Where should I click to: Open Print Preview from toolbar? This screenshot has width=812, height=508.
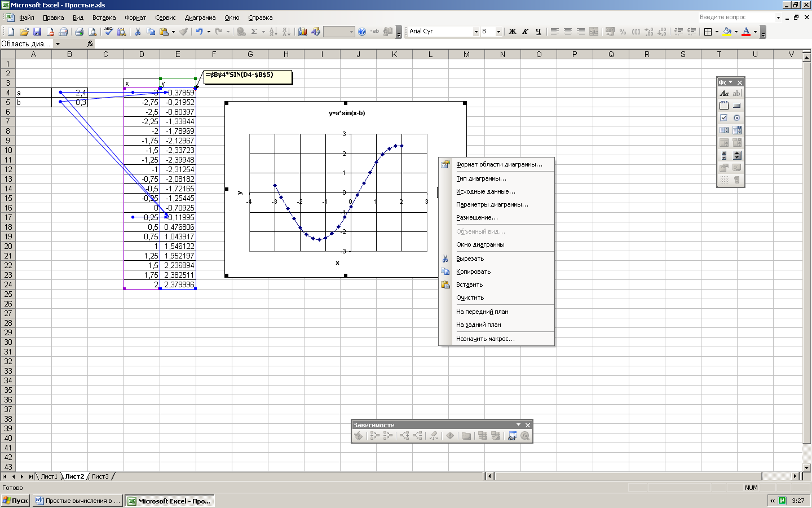pos(92,32)
